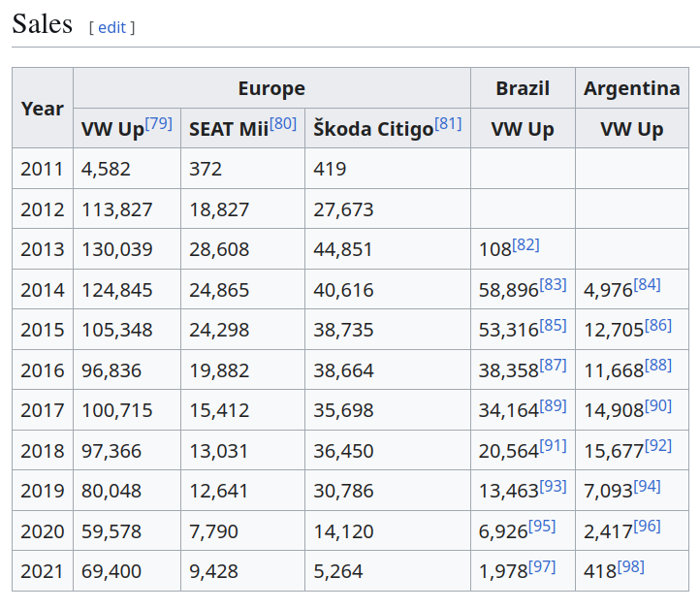Open reference [92] next to 15,677
The image size is (700, 609).
point(658,445)
